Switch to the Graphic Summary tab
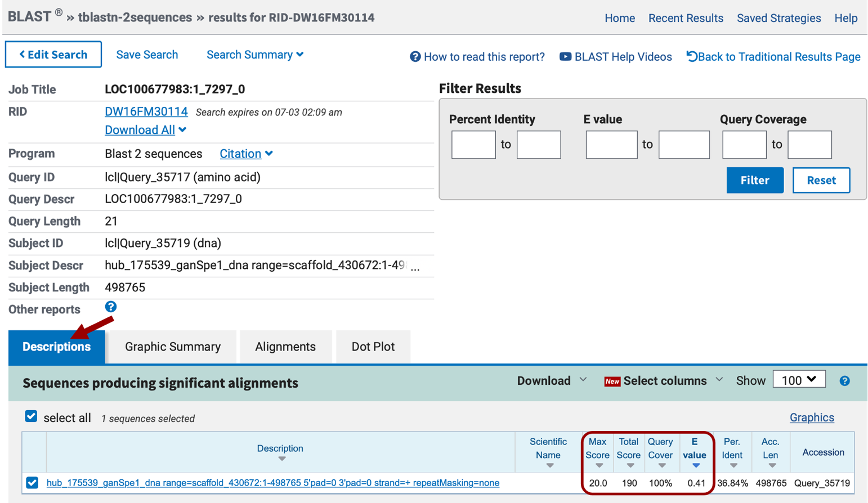 [x=173, y=347]
